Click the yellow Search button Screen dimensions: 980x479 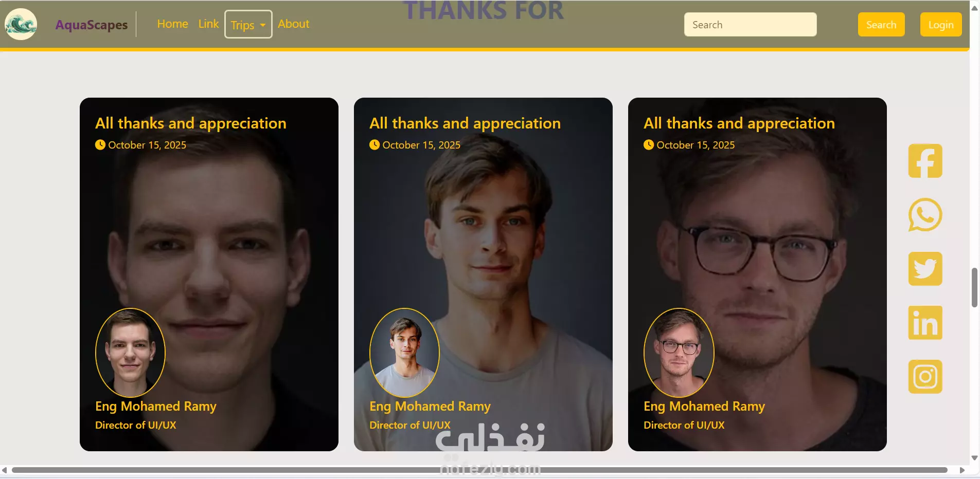point(881,25)
